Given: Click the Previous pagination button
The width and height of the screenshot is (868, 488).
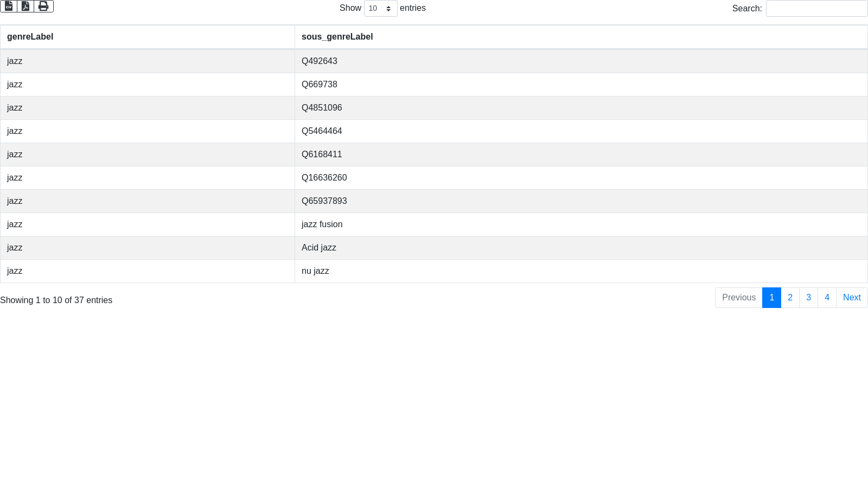Looking at the screenshot, I should coord(738,298).
